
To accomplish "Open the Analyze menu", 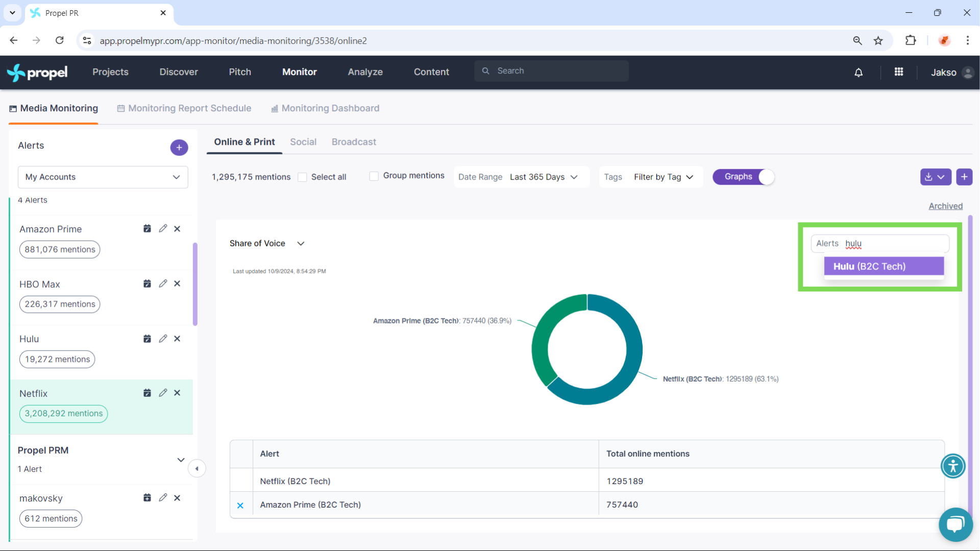I will 365,72.
